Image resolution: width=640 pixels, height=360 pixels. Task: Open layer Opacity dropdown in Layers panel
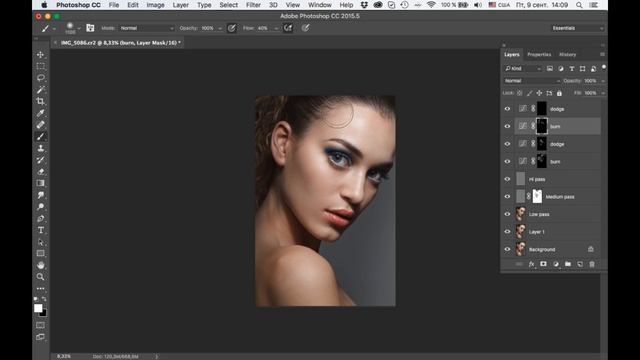(x=603, y=81)
